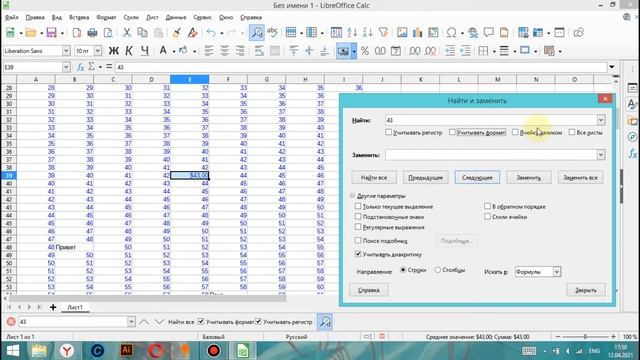Open the find toolbar search history dropdown
Screen dimensions: 640x360
pos(131,322)
